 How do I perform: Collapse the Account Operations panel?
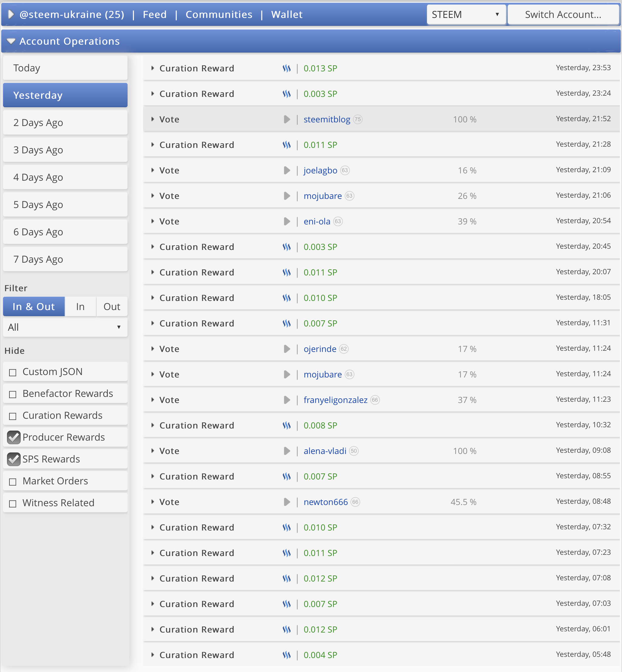point(11,41)
